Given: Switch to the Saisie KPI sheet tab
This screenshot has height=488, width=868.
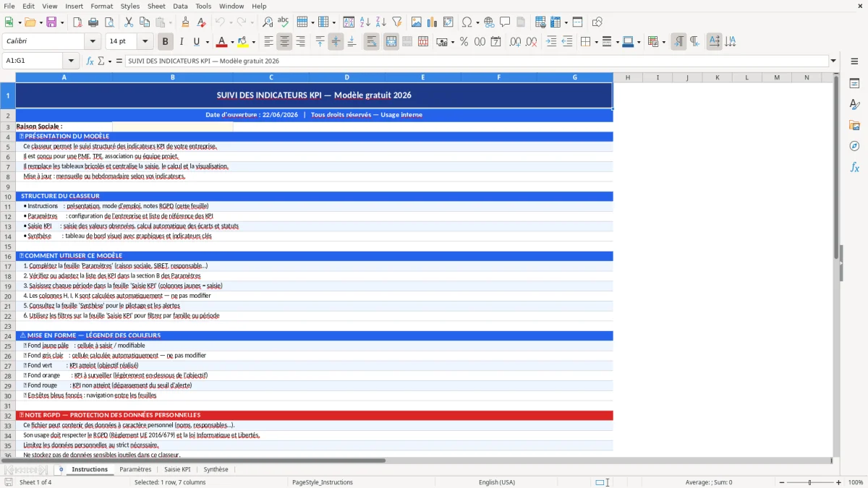Looking at the screenshot, I should point(177,469).
